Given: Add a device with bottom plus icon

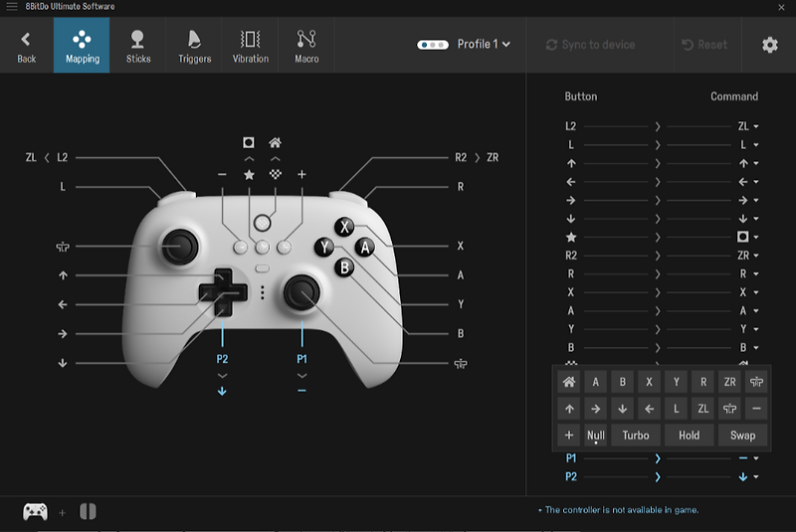Looking at the screenshot, I should 62,513.
